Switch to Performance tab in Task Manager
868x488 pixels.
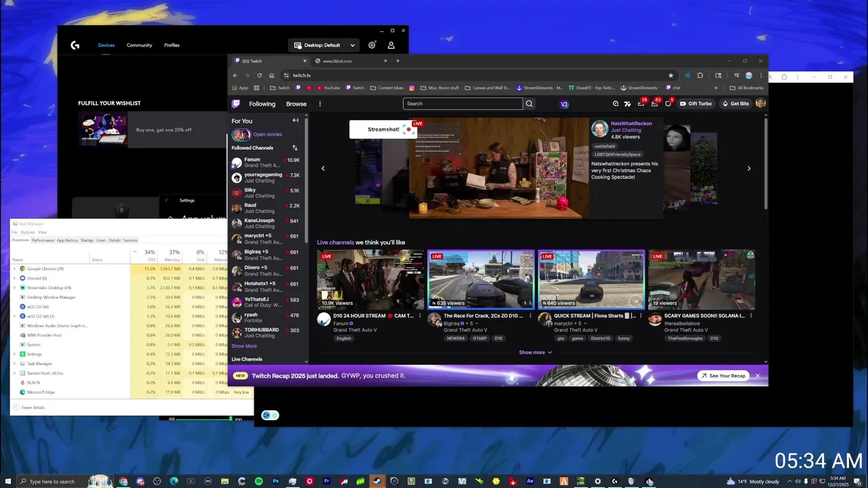pos(43,240)
